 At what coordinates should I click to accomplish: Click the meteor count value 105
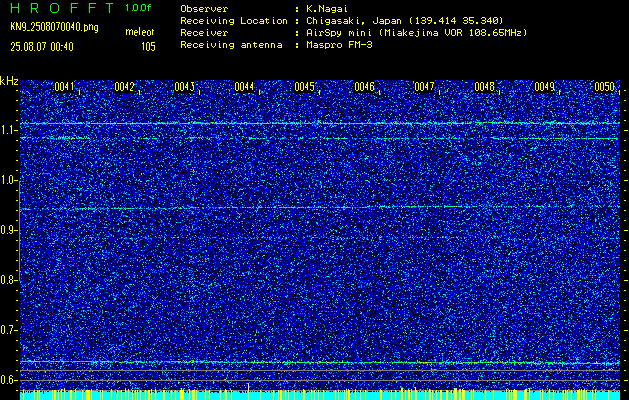(148, 47)
